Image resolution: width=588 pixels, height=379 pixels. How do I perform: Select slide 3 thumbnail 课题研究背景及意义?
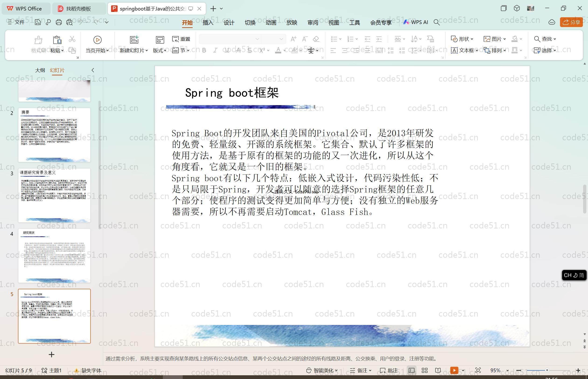(x=54, y=195)
